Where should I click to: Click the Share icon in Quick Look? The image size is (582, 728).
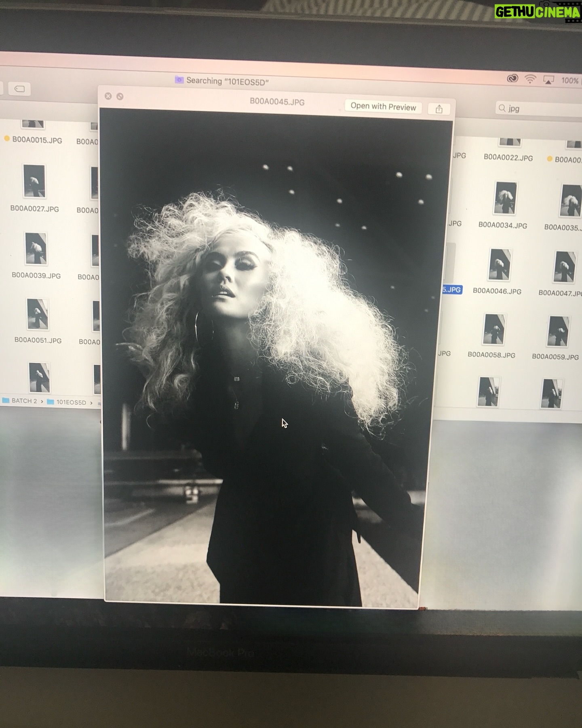(x=439, y=109)
